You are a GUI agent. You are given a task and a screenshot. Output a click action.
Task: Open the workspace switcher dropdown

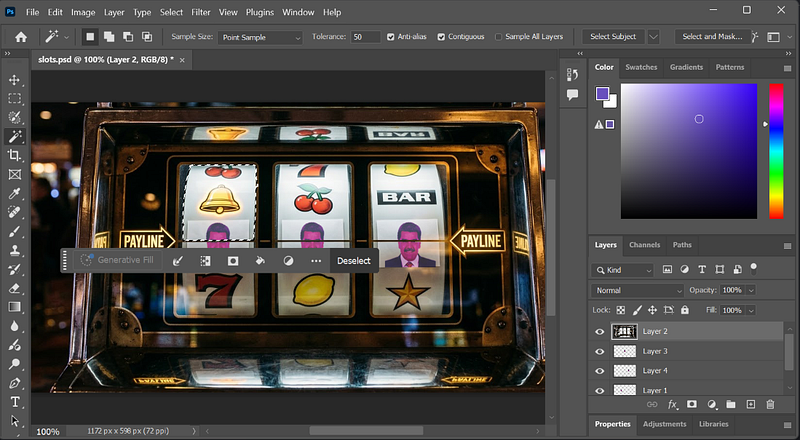pos(778,37)
